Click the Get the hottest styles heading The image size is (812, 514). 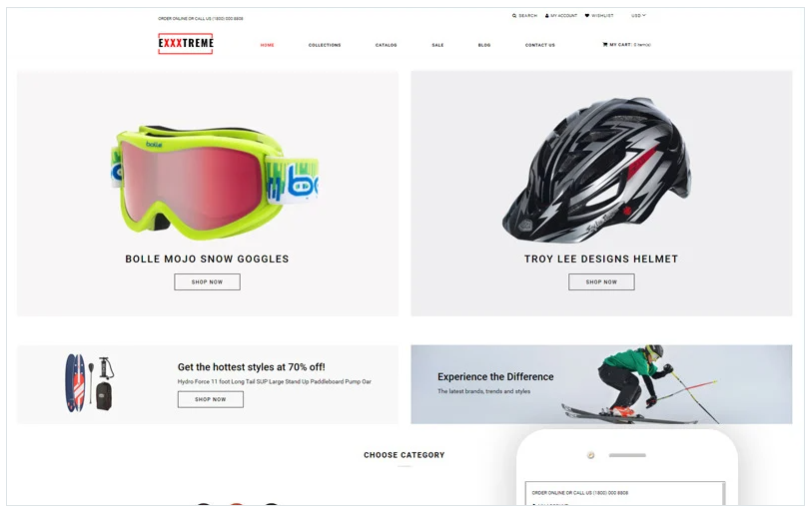pos(251,367)
